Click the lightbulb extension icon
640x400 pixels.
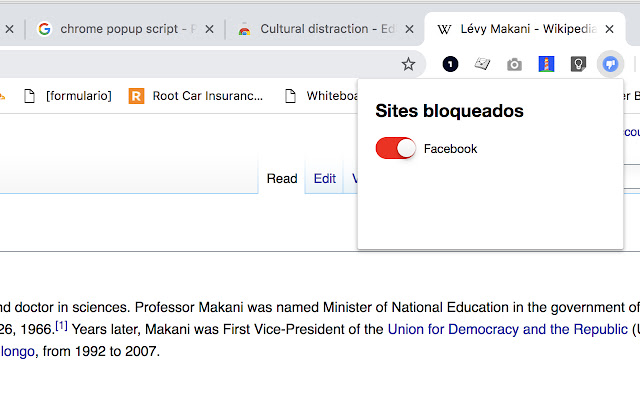pyautogui.click(x=578, y=65)
